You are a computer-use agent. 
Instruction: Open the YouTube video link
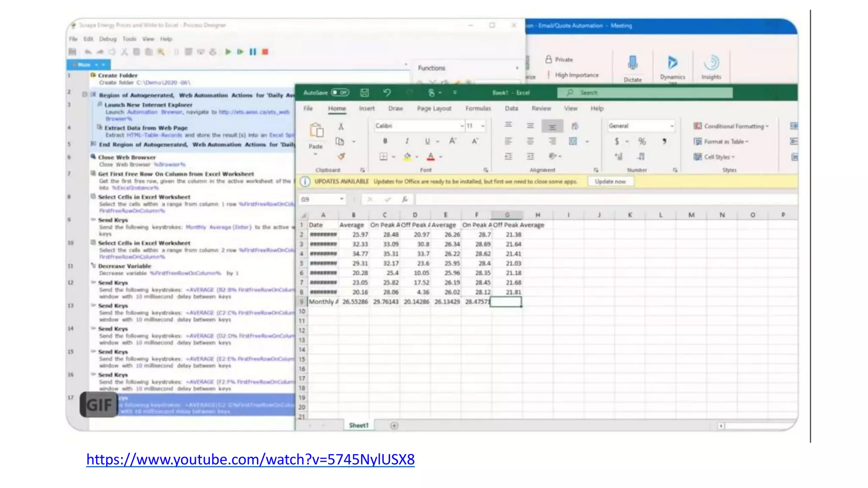pos(250,459)
